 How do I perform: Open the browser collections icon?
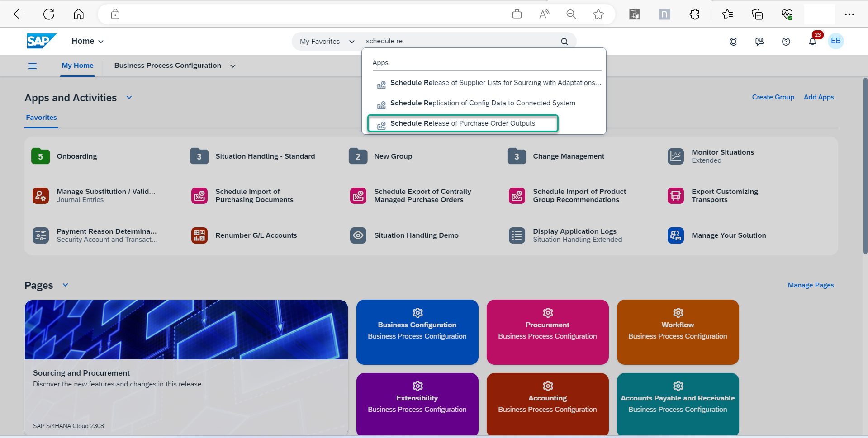(x=757, y=14)
